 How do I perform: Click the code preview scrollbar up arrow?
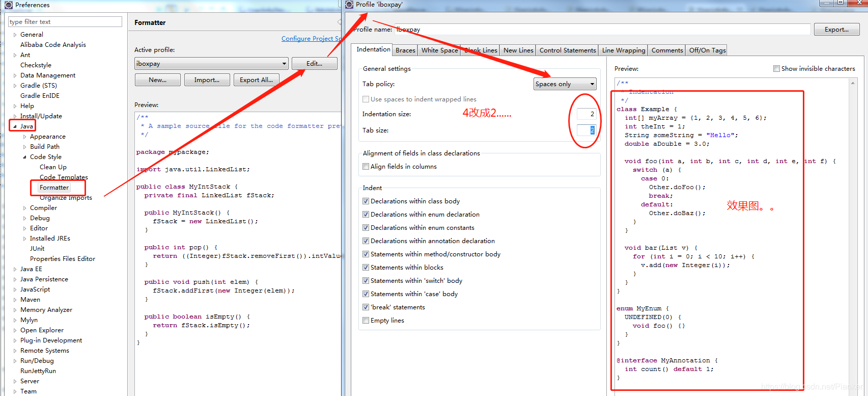pyautogui.click(x=853, y=83)
